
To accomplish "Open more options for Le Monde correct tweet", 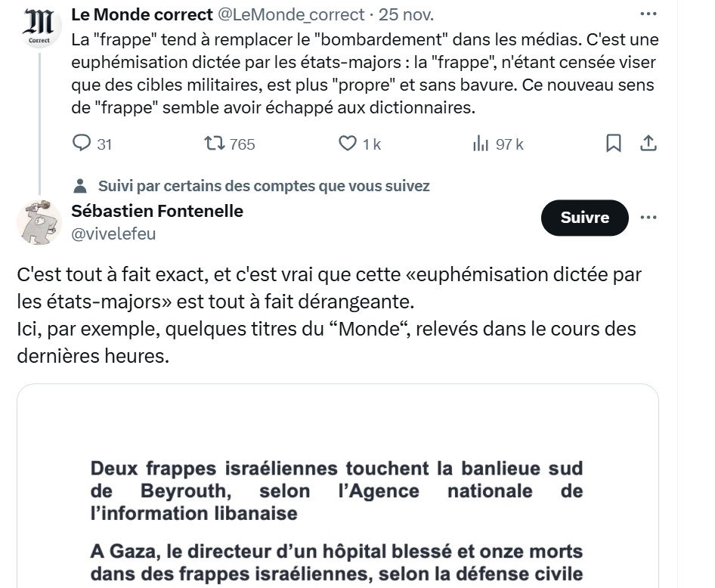I will click(648, 14).
